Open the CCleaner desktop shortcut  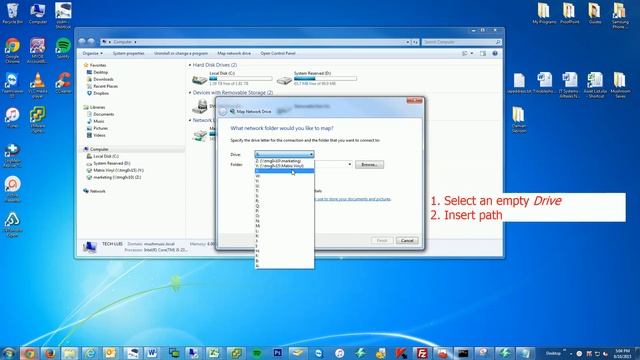[63, 83]
